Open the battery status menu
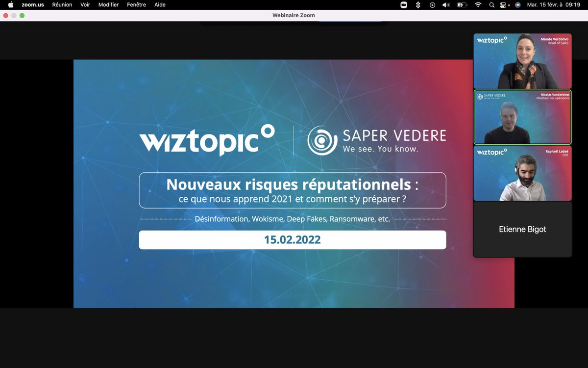Screen dimensions: 588x368 point(462,4)
